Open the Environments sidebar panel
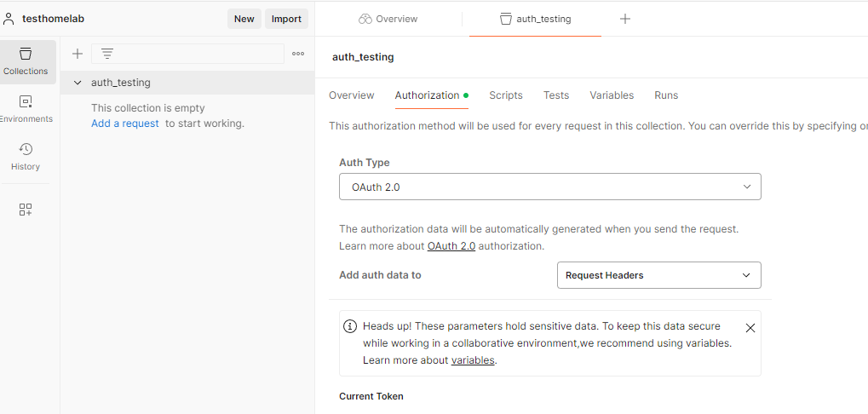The height and width of the screenshot is (414, 868). (26, 109)
